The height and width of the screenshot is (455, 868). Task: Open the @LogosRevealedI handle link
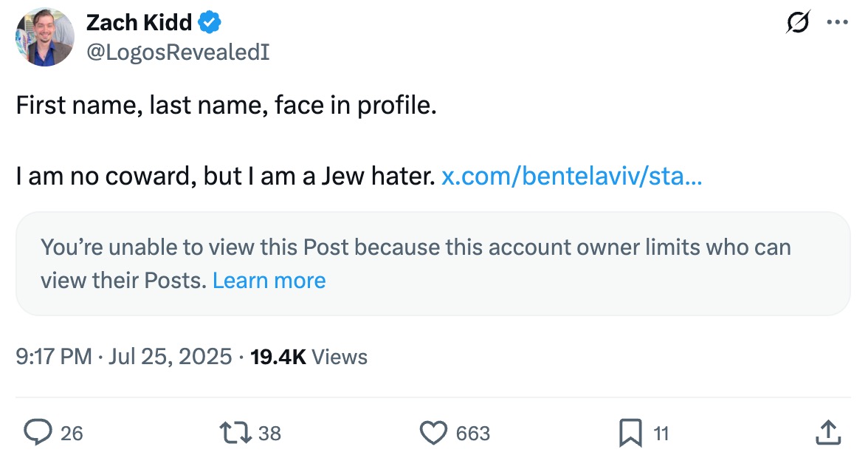click(x=178, y=52)
